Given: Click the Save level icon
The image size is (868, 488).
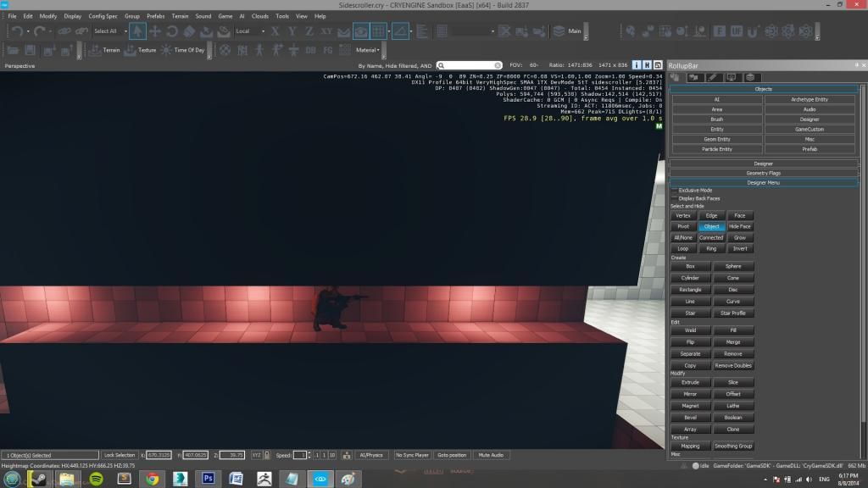Looking at the screenshot, I should tap(30, 50).
